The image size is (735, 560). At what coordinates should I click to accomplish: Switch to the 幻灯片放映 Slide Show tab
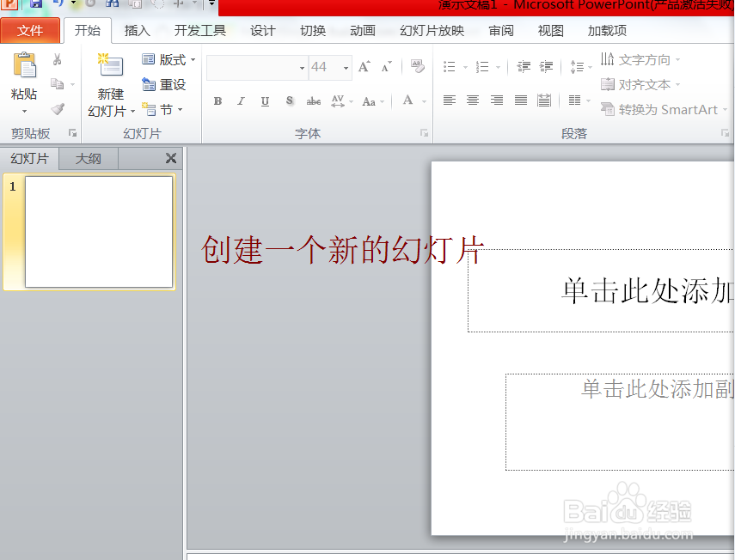pyautogui.click(x=432, y=31)
